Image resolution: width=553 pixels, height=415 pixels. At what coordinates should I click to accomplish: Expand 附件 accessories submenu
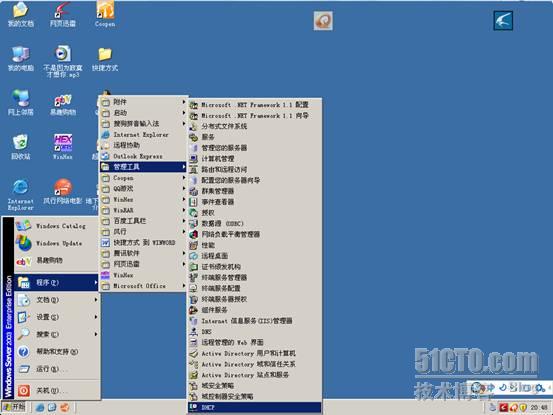[143, 102]
